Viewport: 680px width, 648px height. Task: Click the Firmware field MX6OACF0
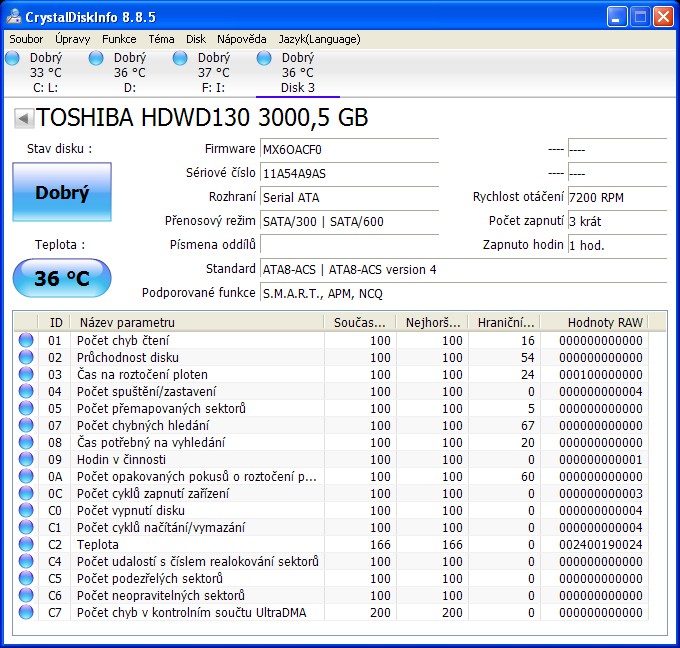[x=348, y=150]
